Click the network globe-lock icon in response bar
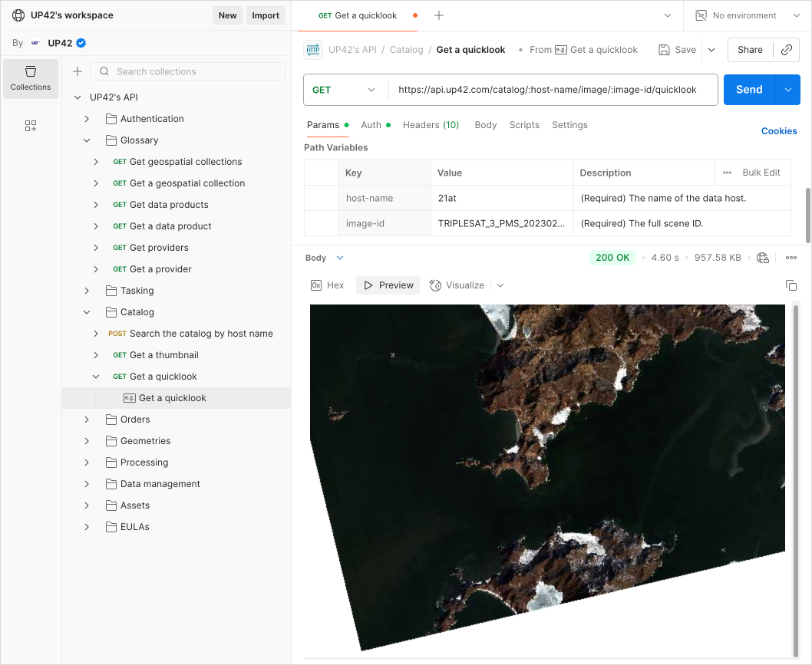 pyautogui.click(x=763, y=258)
